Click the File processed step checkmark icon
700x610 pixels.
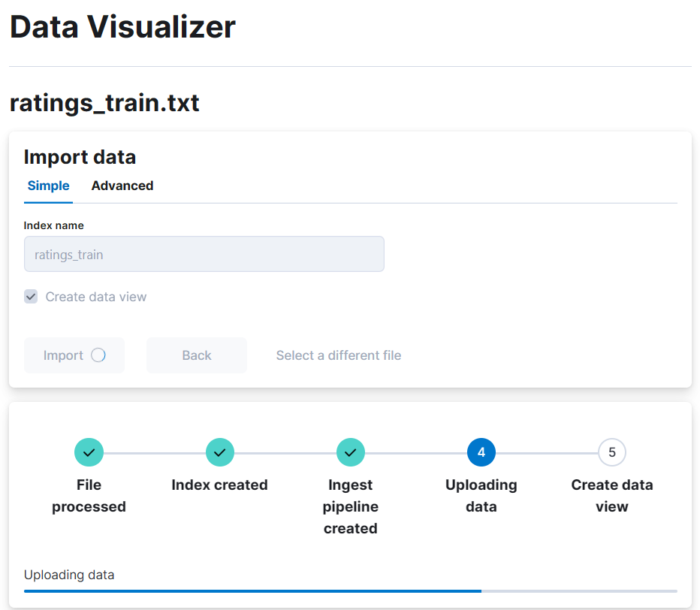click(x=89, y=452)
